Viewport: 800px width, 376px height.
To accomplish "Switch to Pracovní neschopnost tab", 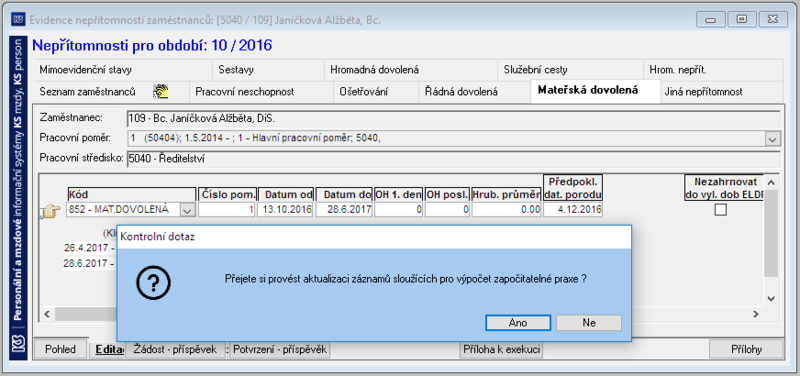I will tap(244, 92).
